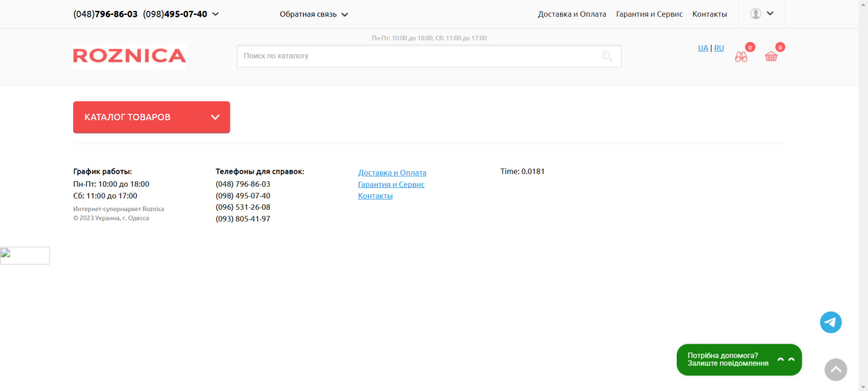Screen dimensions: 868x391
Task: Open the Обратная связь dropdown
Action: (313, 14)
